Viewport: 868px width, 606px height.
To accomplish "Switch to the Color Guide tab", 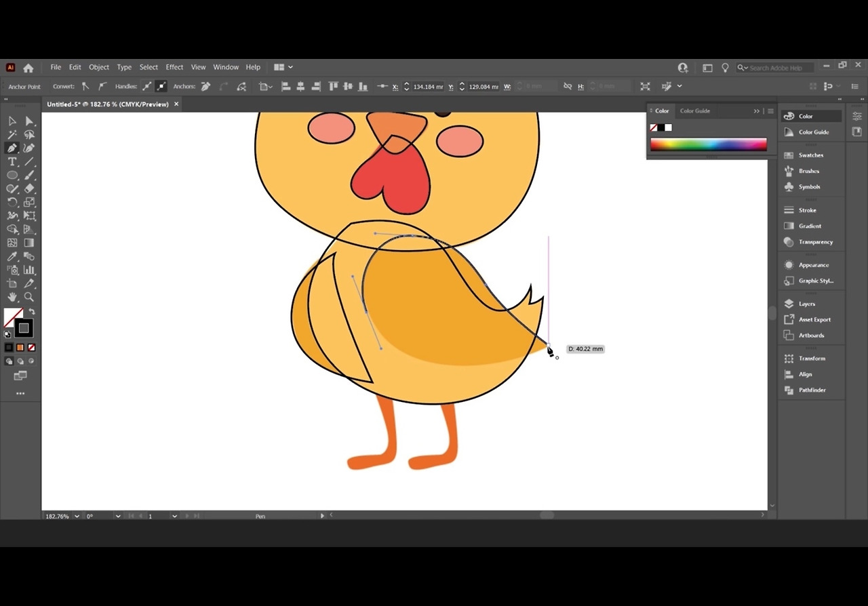I will coord(695,111).
